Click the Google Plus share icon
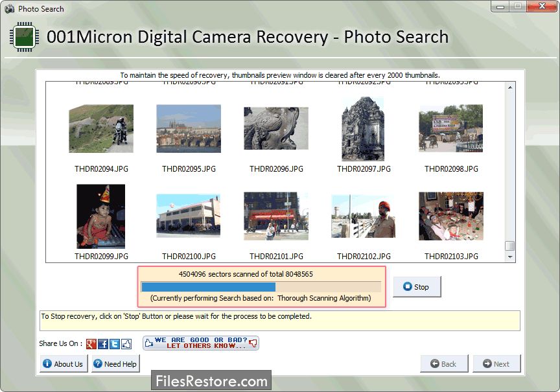The image size is (560, 392). [91, 343]
